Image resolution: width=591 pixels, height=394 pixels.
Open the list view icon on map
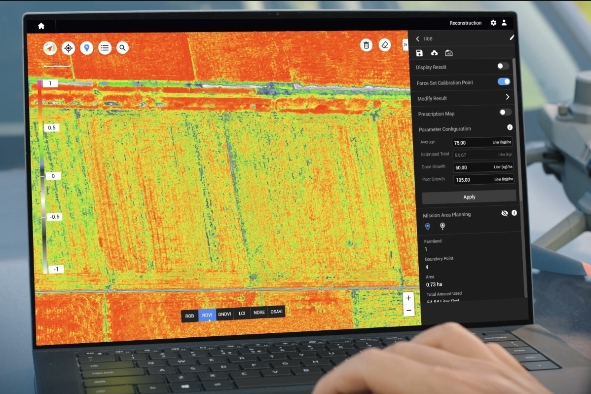(104, 48)
